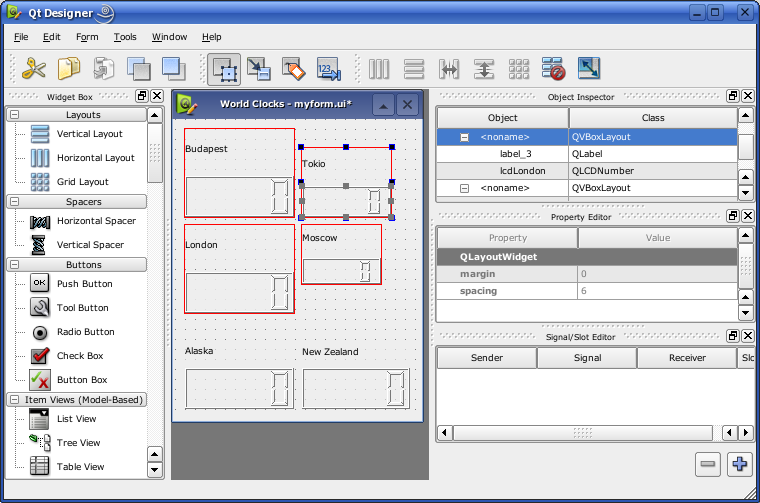
Task: Click the Sender column header
Action: [487, 358]
